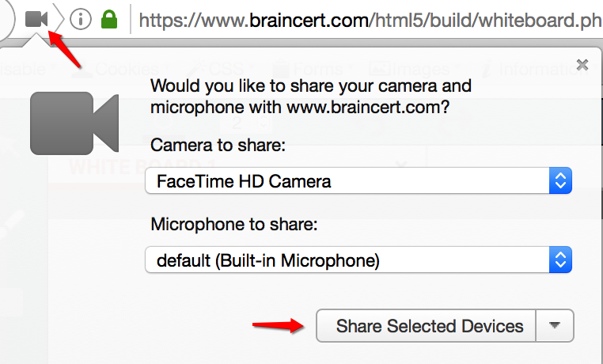Click the camera icon in the address bar
The image size is (603, 364).
pyautogui.click(x=36, y=19)
